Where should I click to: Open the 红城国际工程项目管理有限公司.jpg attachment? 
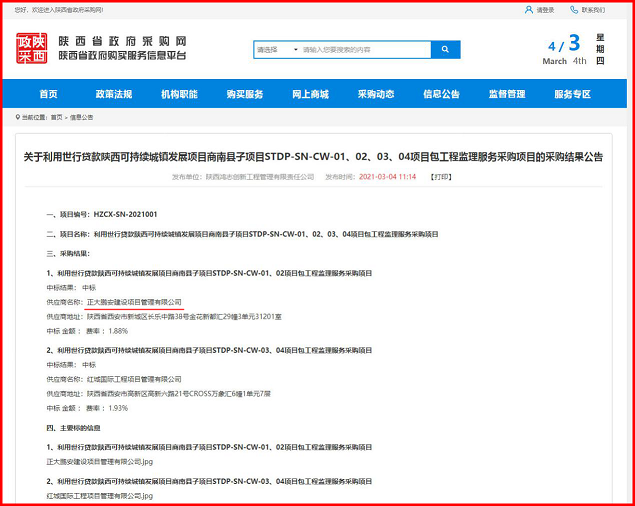point(99,495)
